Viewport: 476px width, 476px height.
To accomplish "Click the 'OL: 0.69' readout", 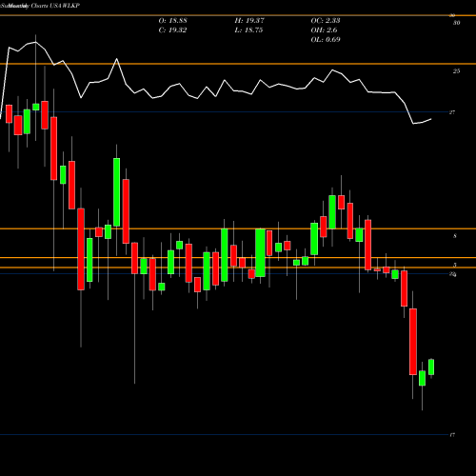I will pyautogui.click(x=326, y=40).
